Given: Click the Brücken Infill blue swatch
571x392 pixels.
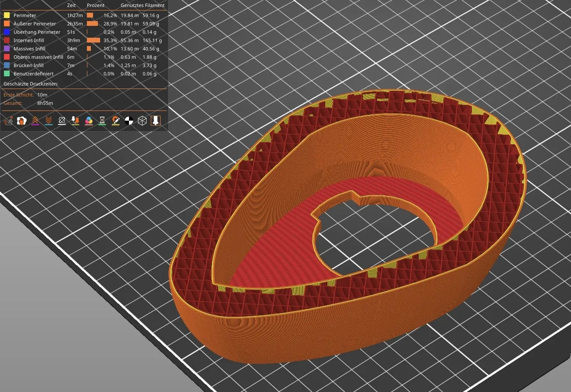Looking at the screenshot, I should (x=7, y=65).
